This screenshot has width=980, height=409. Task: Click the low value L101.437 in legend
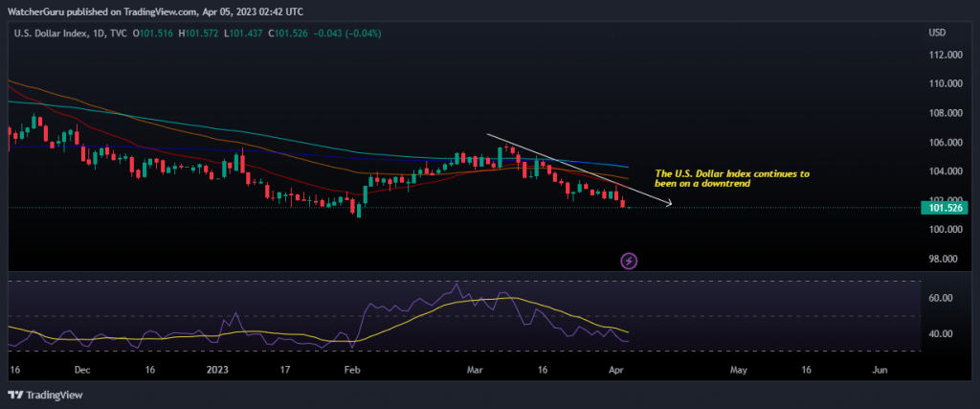[241, 35]
